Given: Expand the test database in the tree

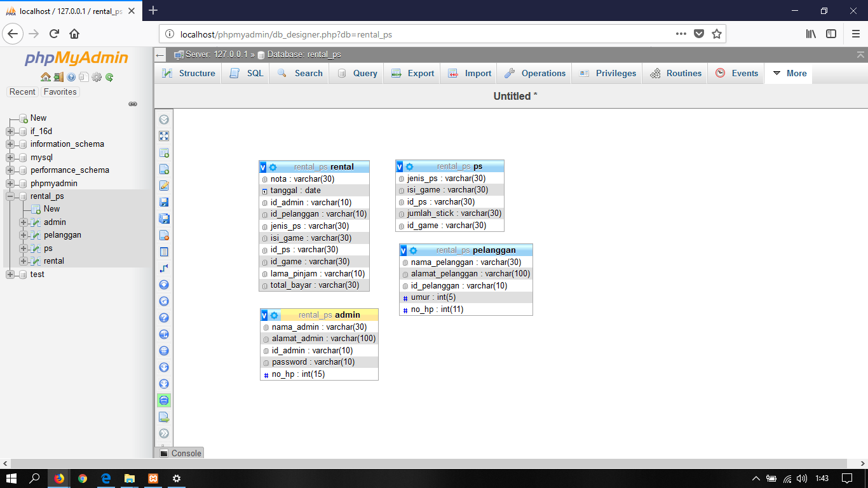Looking at the screenshot, I should [9, 274].
